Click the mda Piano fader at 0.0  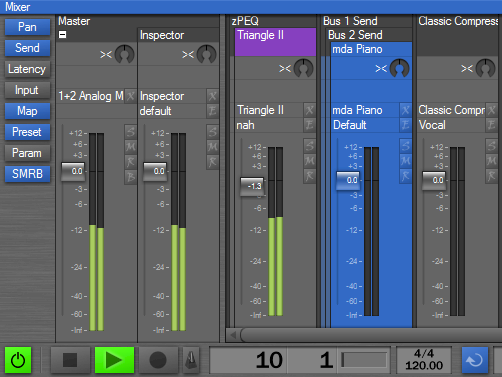[x=348, y=180]
